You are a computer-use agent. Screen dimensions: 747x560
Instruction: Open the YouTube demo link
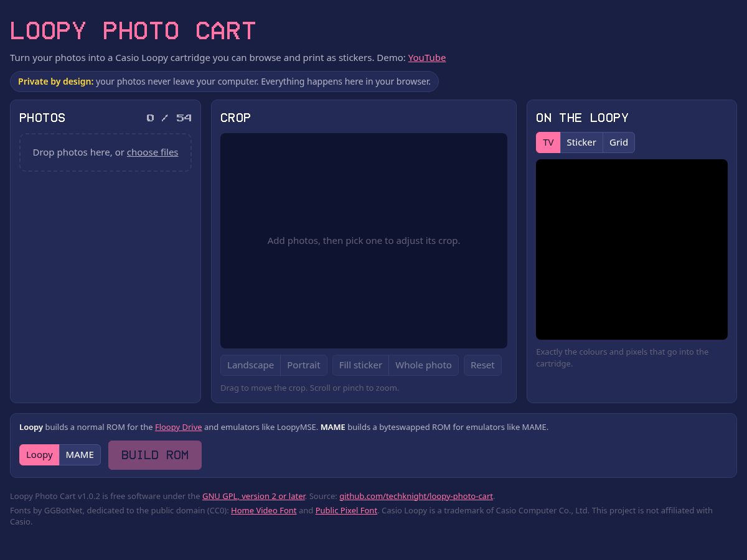(x=427, y=58)
